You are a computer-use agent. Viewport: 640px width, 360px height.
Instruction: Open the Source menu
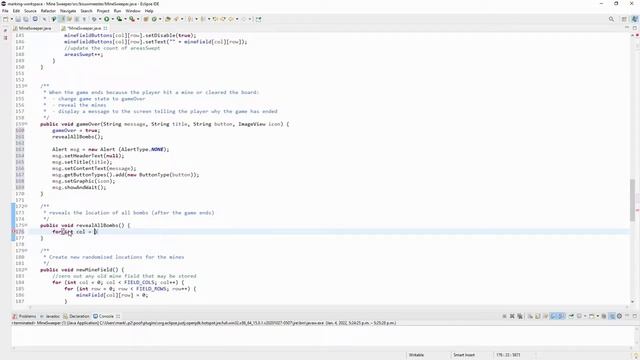coord(30,11)
